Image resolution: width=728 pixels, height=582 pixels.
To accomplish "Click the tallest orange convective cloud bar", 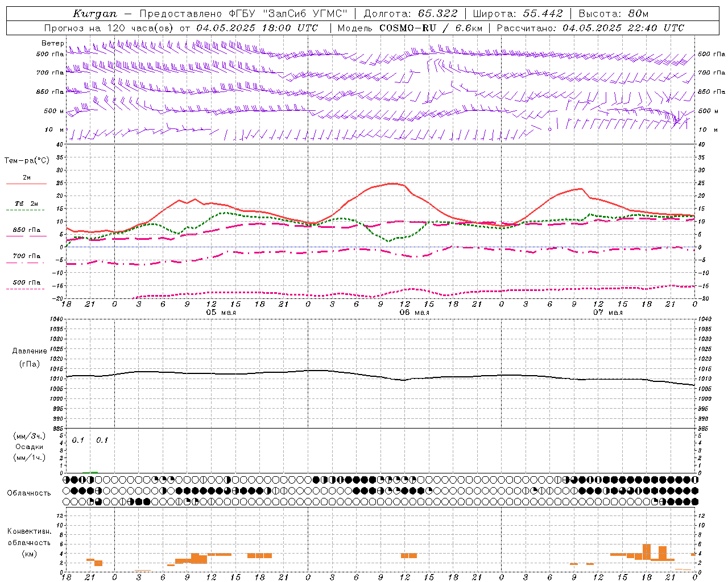I will click(646, 552).
